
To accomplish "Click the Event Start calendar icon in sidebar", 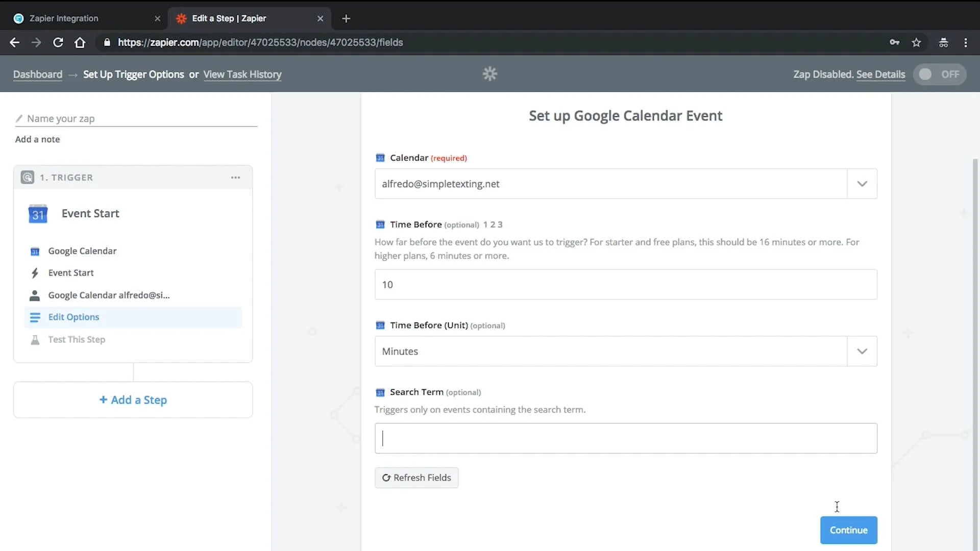I will pyautogui.click(x=38, y=213).
